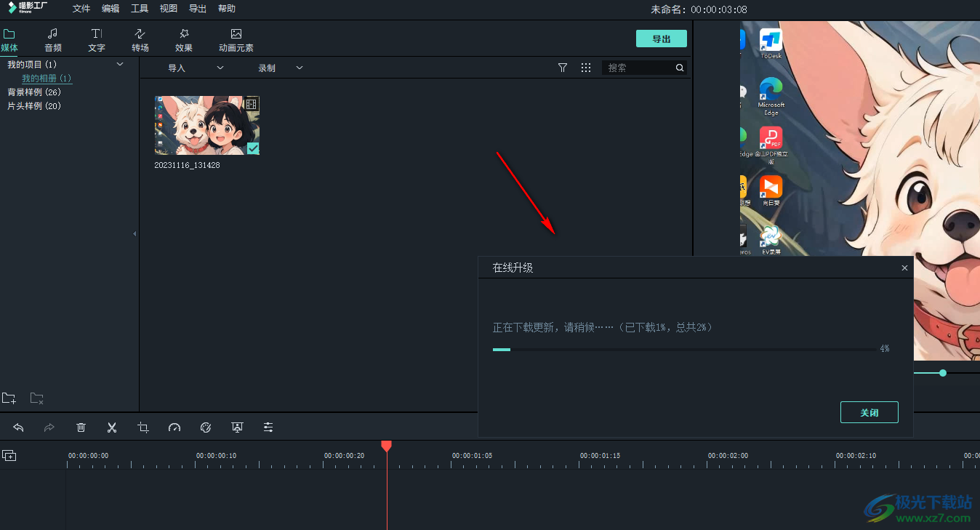Click the filter funnel icon
980x530 pixels.
point(563,68)
